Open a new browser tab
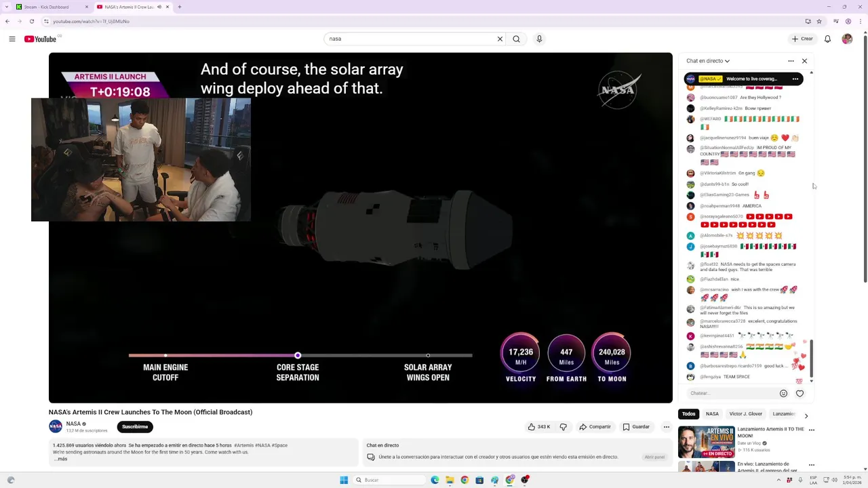Screen dimensions: 868x488 [180, 7]
